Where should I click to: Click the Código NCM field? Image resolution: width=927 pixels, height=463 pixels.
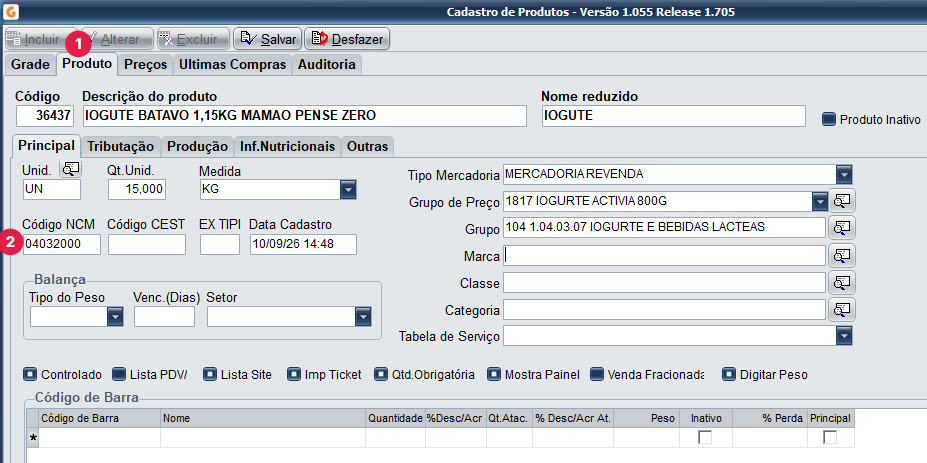(61, 244)
